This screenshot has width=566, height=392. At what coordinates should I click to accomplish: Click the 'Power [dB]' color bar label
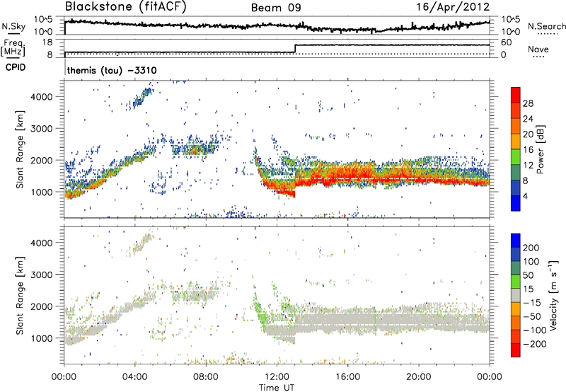pyautogui.click(x=540, y=149)
